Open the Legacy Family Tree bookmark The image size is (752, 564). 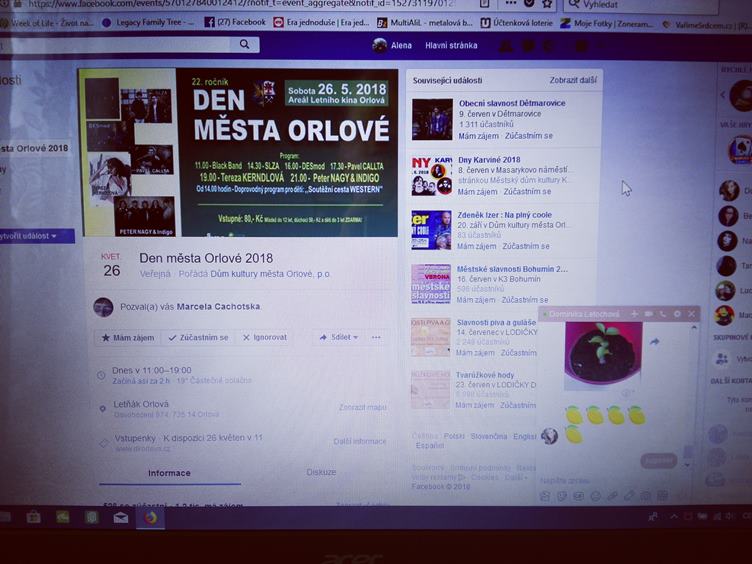point(148,22)
